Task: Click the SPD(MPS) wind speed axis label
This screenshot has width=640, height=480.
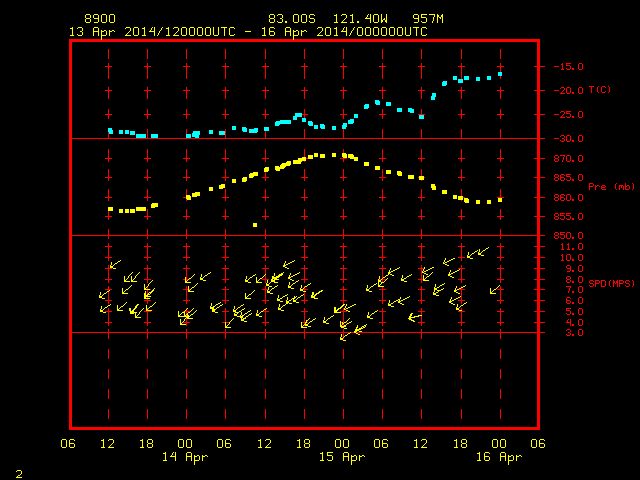Action: [611, 283]
